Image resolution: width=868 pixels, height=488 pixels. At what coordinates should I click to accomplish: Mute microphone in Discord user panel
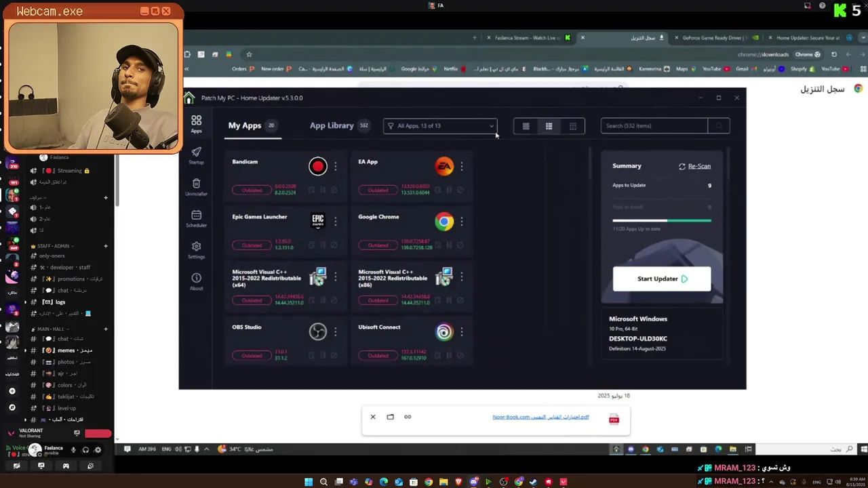point(73,449)
